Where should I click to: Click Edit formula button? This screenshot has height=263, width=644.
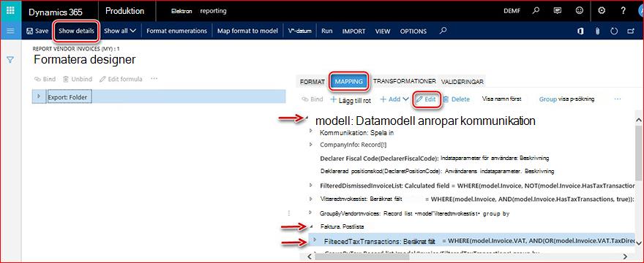click(x=121, y=79)
